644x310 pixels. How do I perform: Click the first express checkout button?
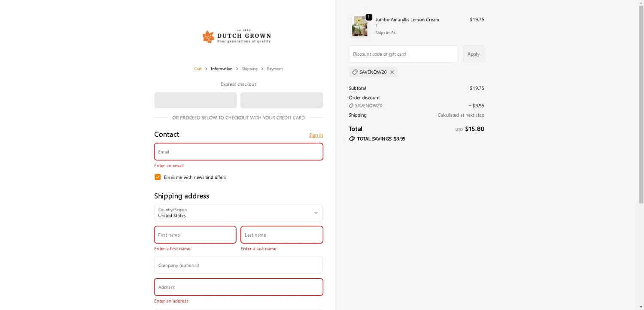click(195, 100)
